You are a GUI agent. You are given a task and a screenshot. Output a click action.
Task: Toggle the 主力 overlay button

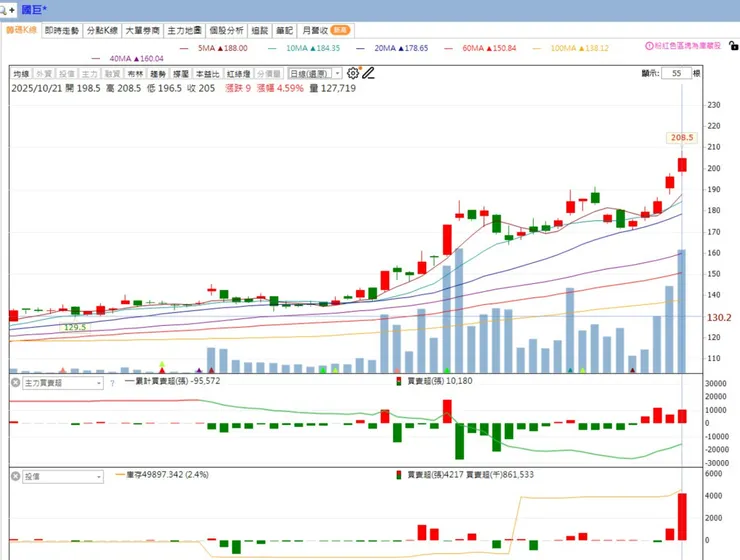click(x=89, y=74)
